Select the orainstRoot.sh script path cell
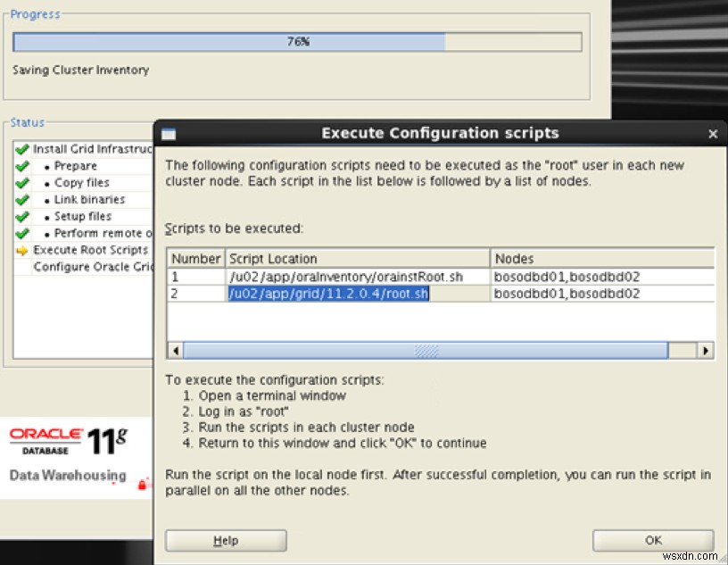728x565 pixels. (358, 277)
